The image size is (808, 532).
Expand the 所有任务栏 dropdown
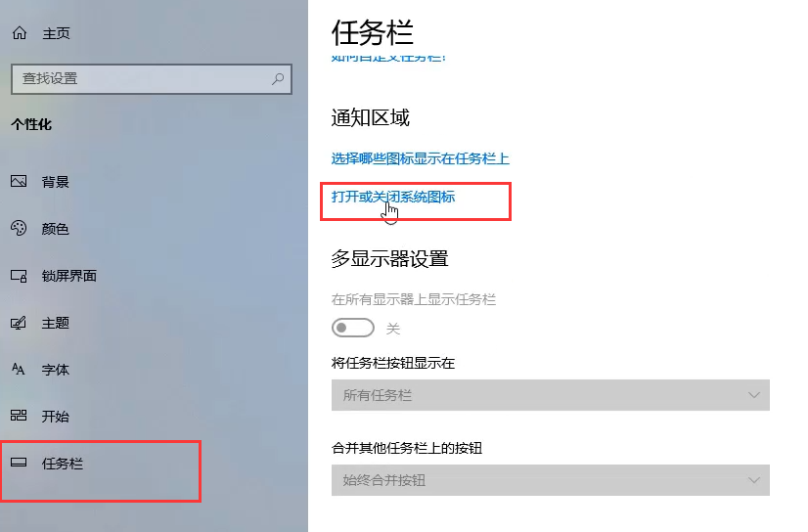(x=551, y=395)
